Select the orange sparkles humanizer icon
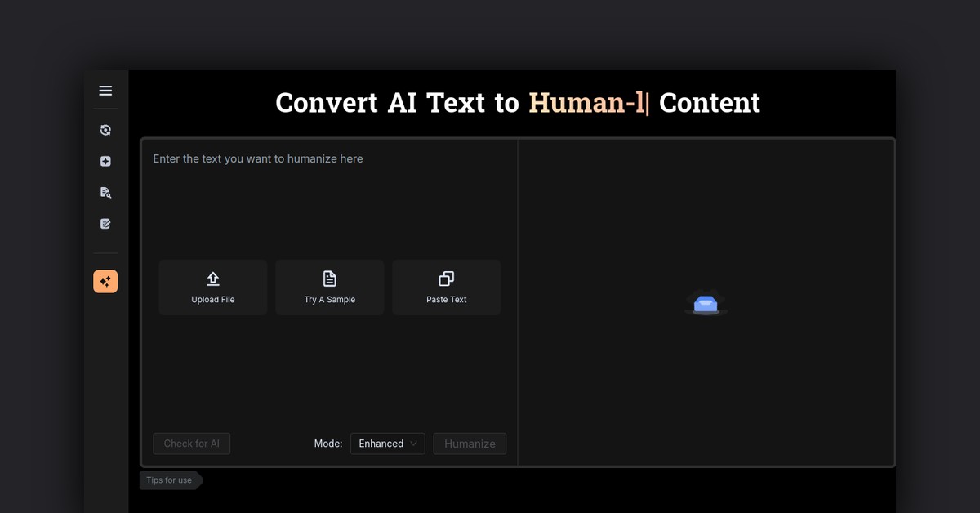The height and width of the screenshot is (513, 980). point(105,282)
